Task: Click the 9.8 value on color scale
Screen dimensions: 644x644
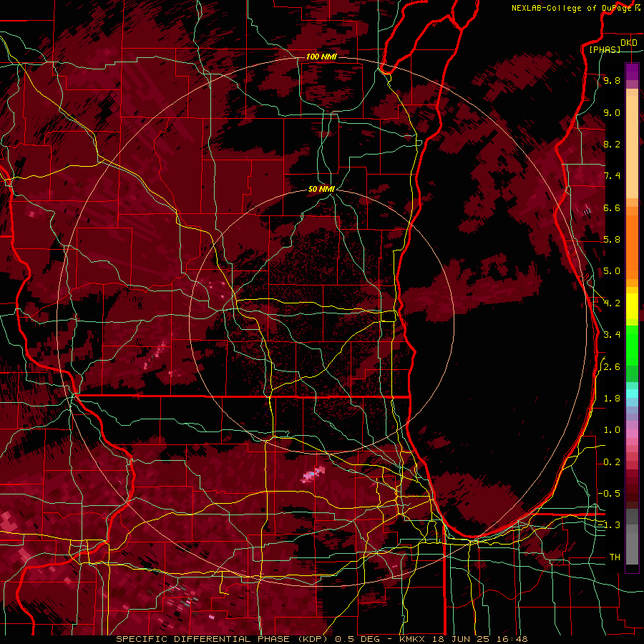Action: (x=612, y=81)
